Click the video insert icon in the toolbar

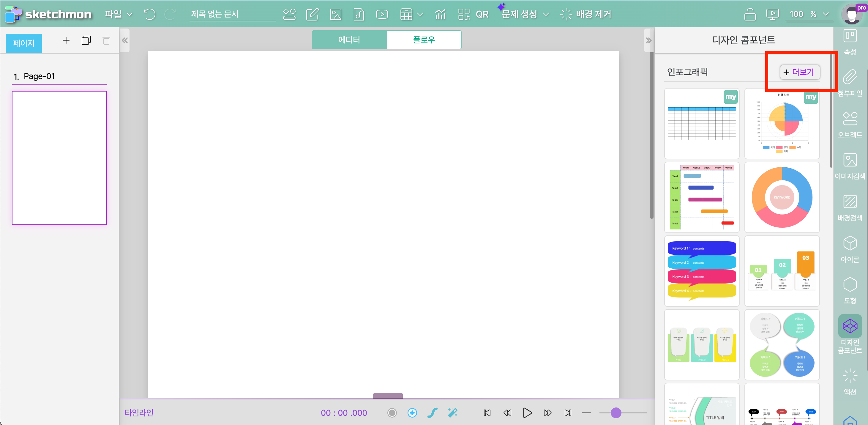[382, 14]
